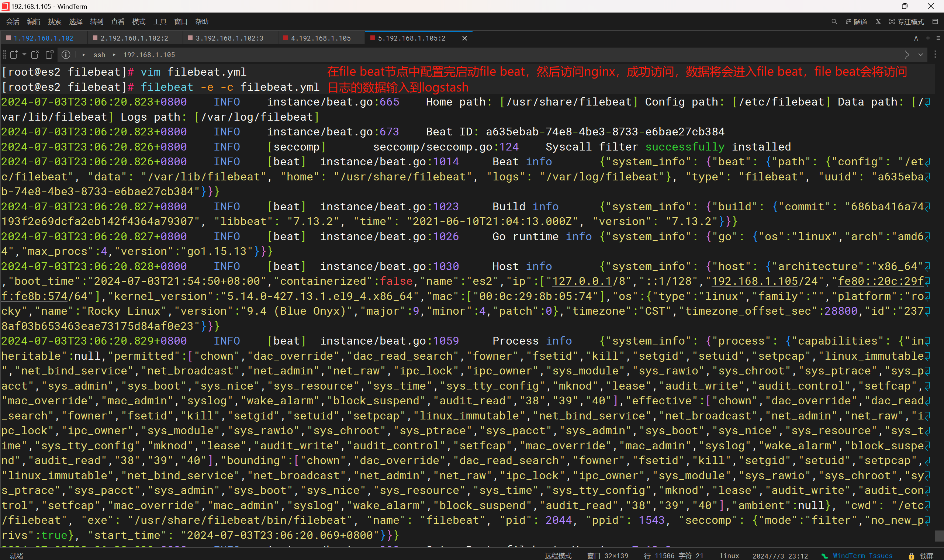
Task: Click the ssh breadcrumb segment
Action: (99, 55)
